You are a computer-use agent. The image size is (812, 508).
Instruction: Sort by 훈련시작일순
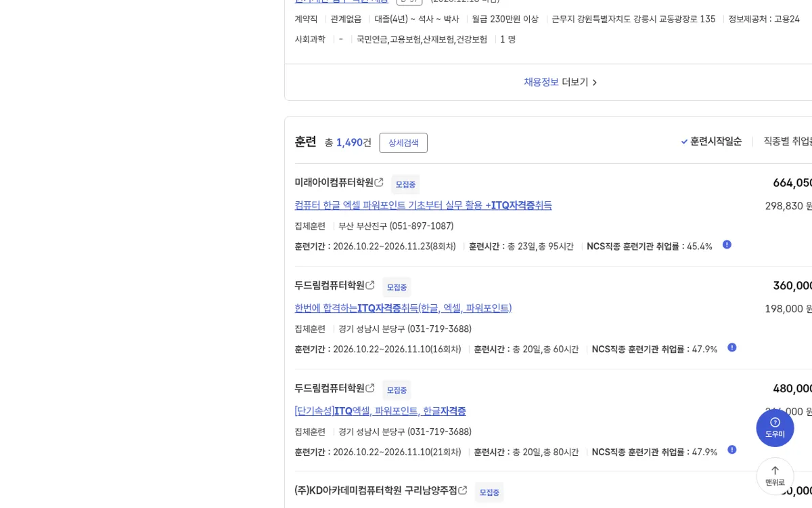(x=711, y=142)
